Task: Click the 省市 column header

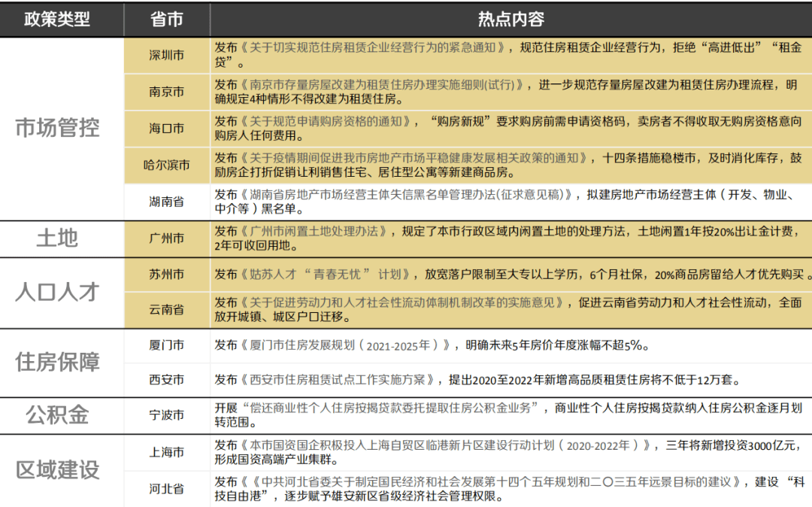Action: (x=166, y=21)
